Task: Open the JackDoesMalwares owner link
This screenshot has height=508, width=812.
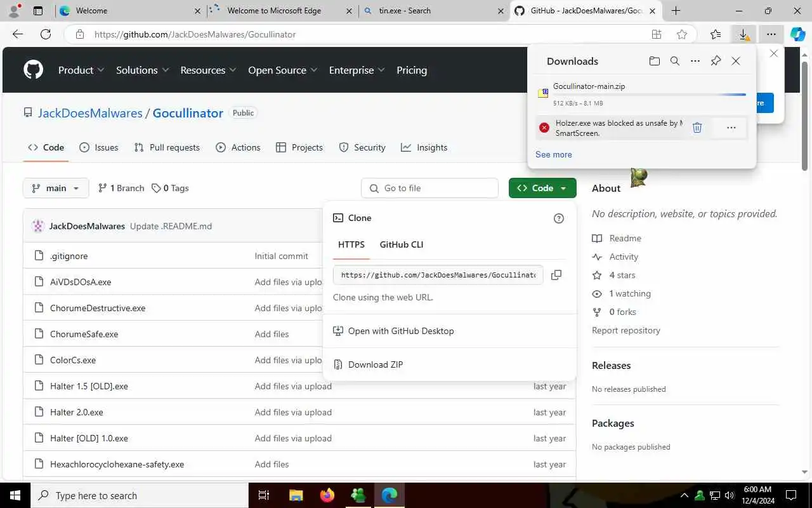Action: point(90,113)
